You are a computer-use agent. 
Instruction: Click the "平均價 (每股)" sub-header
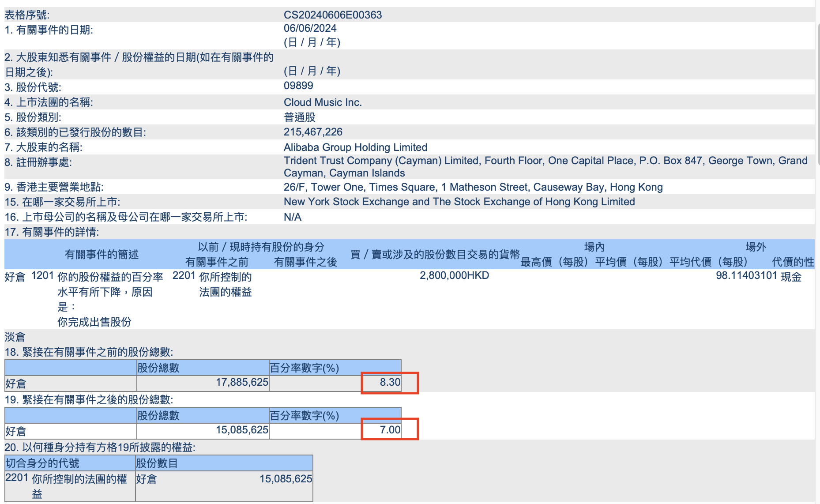click(x=629, y=262)
